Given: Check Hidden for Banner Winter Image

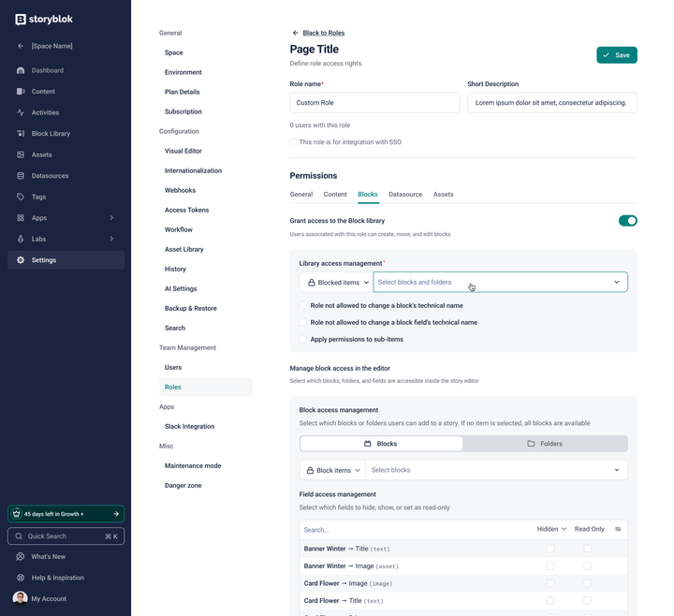Looking at the screenshot, I should click(x=550, y=566).
